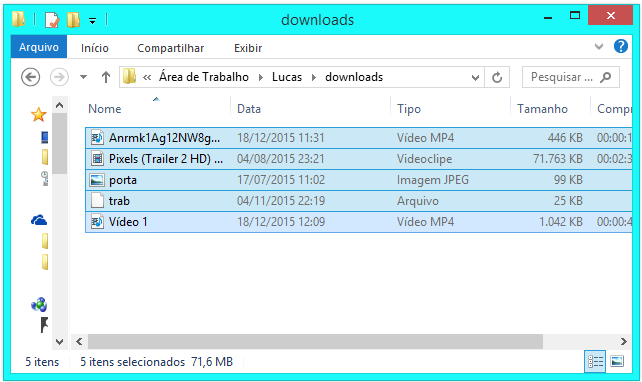This screenshot has height=382, width=642.
Task: Click the horizontal scrollbar thumb
Action: (315, 341)
